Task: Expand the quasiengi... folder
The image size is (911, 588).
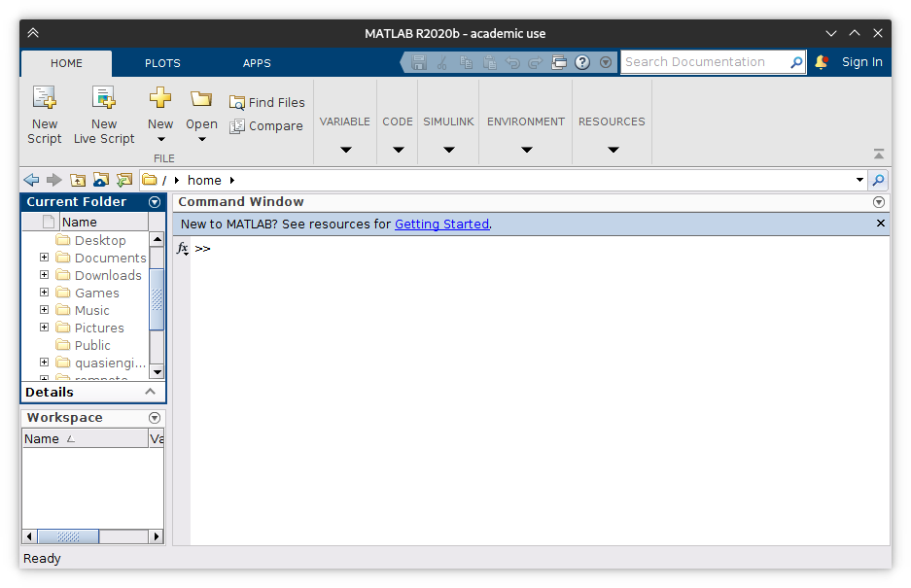Action: coord(44,362)
